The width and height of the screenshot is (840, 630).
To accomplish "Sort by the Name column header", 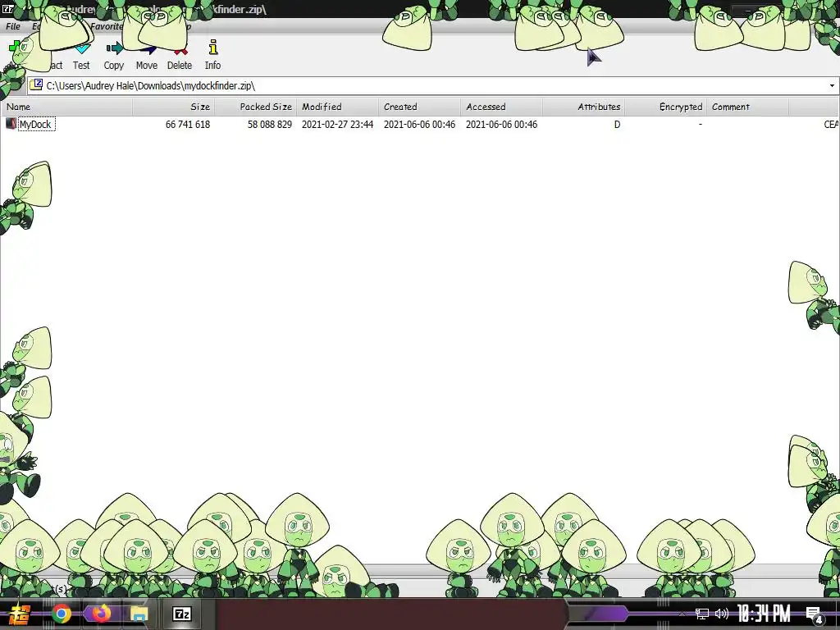I will tap(67, 107).
